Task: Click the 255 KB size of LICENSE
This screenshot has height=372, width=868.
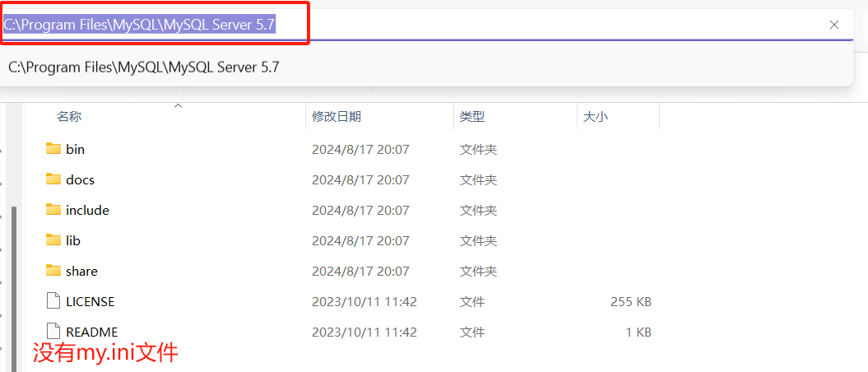Action: click(630, 301)
